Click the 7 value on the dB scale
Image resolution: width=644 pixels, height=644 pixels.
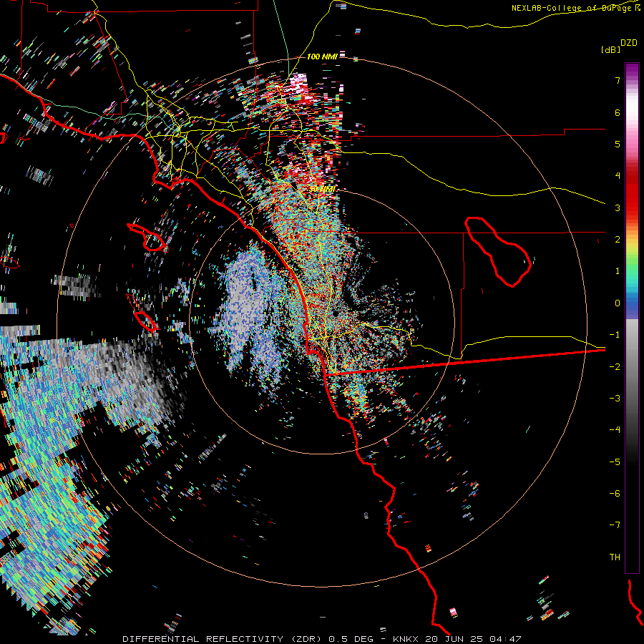pos(618,80)
